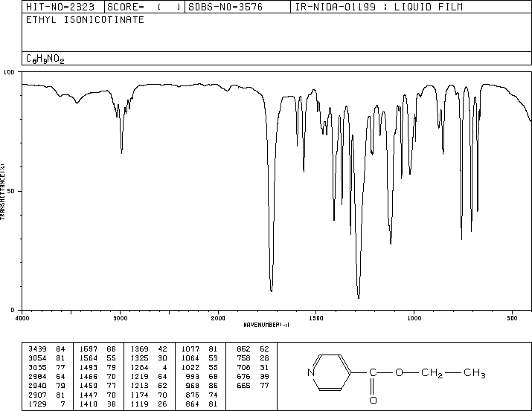
Task: Click the WAVENUMBER axis label
Action: (266, 325)
